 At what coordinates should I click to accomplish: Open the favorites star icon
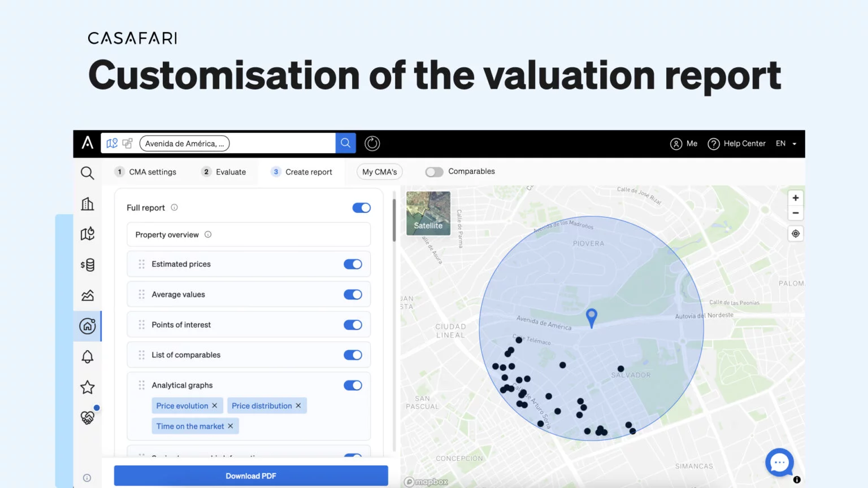(x=88, y=387)
